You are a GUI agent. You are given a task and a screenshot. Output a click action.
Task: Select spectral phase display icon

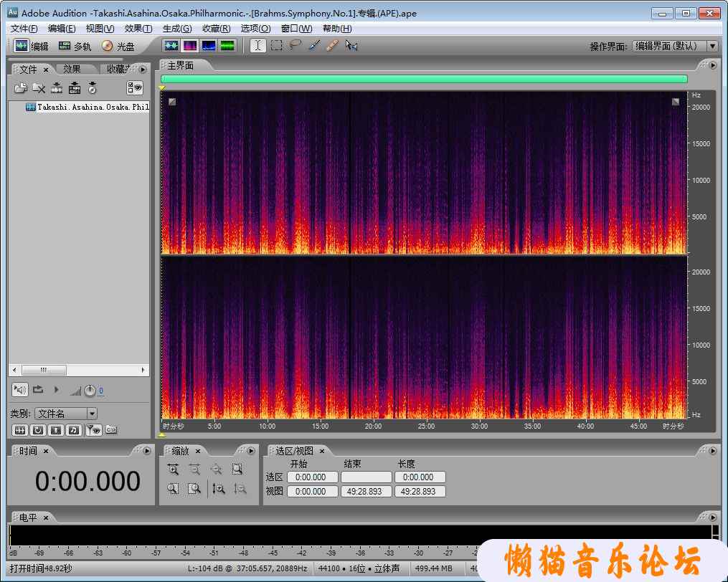click(x=227, y=45)
